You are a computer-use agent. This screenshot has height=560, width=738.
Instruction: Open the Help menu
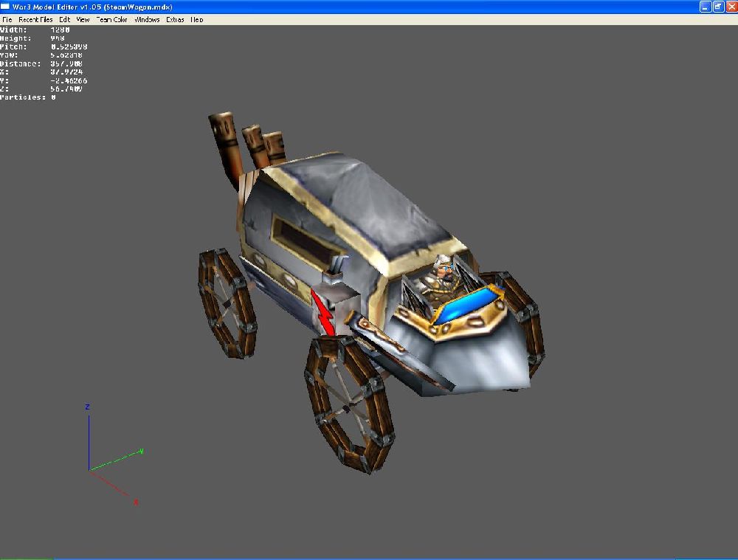point(197,20)
